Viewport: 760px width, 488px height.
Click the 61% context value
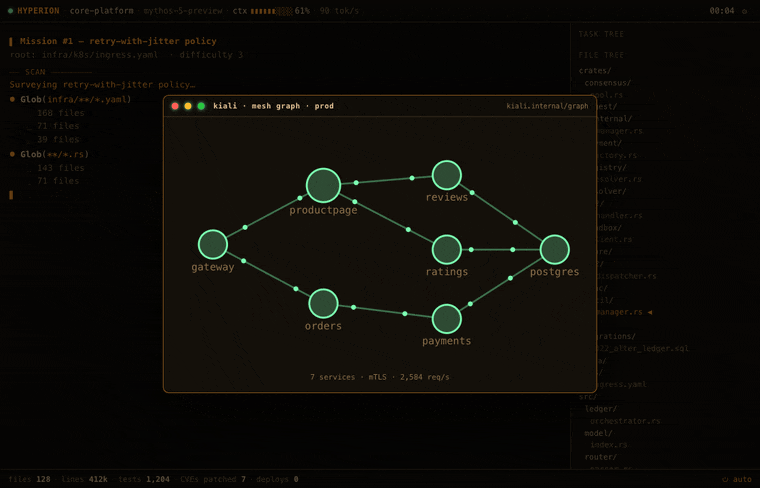302,11
